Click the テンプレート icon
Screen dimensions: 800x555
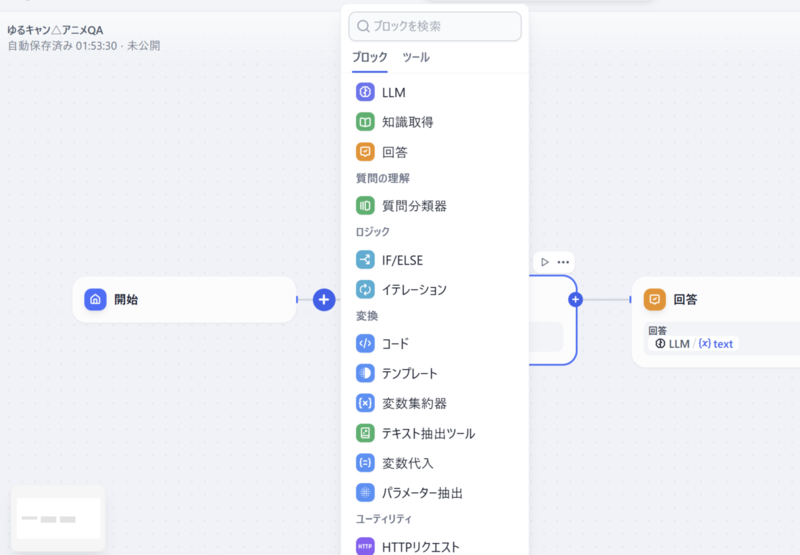[365, 373]
